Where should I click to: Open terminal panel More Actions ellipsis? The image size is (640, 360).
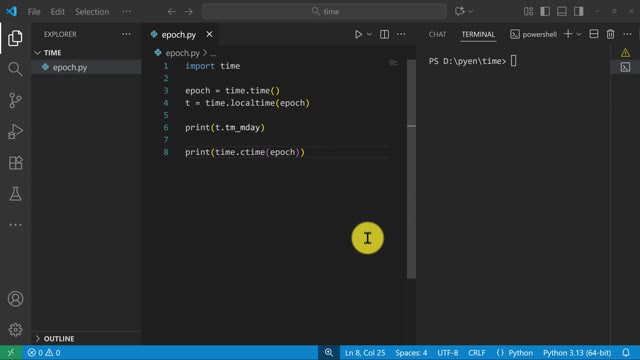click(627, 34)
